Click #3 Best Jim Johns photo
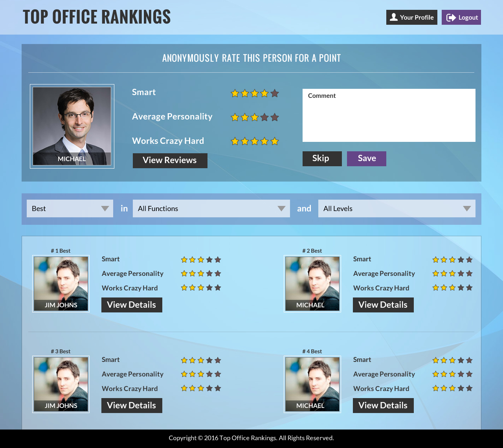 pyautogui.click(x=61, y=384)
